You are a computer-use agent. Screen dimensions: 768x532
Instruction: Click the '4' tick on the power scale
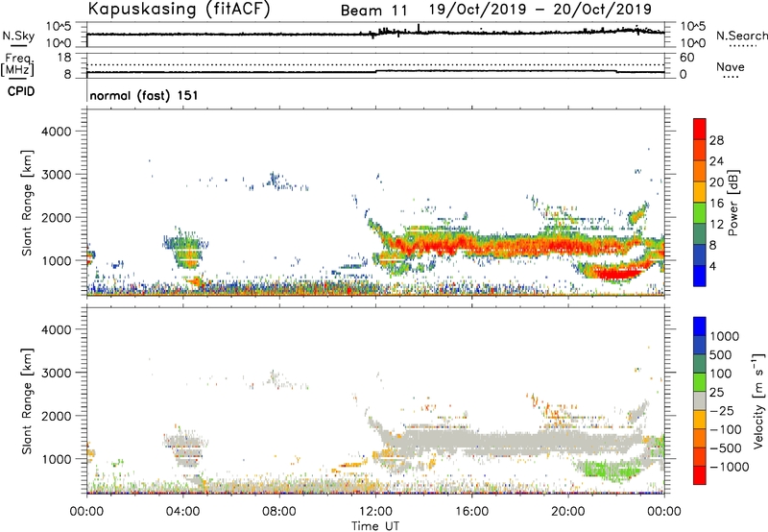click(713, 267)
